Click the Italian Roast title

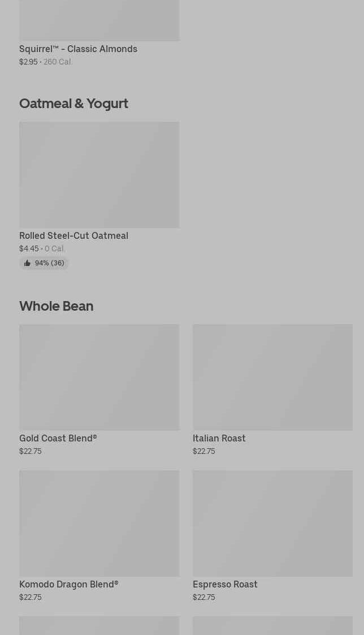(x=219, y=438)
